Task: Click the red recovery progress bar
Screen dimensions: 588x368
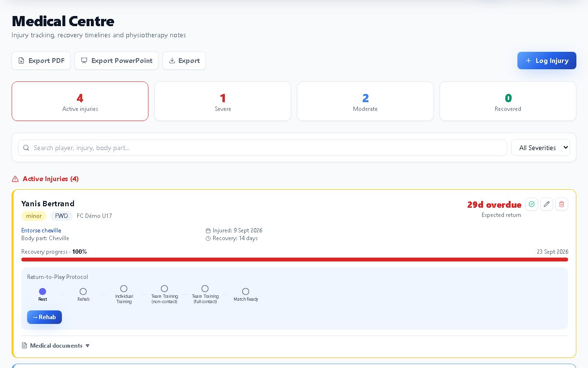Action: point(294,260)
